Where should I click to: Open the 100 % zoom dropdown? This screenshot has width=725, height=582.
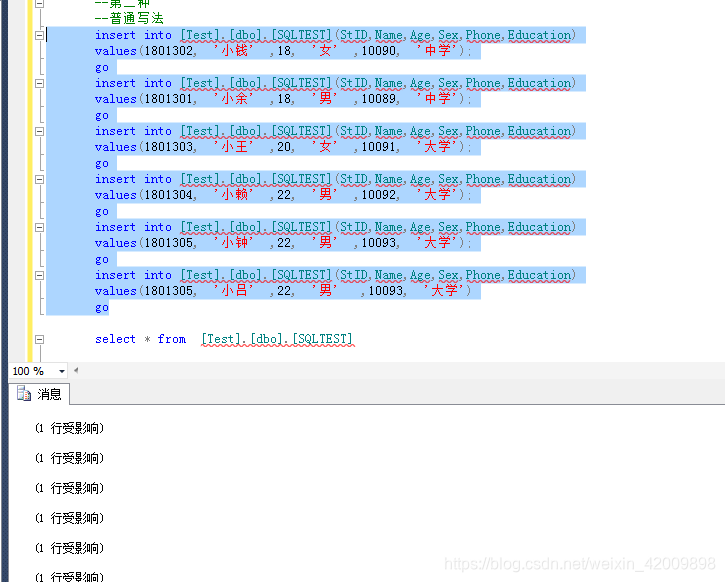61,371
